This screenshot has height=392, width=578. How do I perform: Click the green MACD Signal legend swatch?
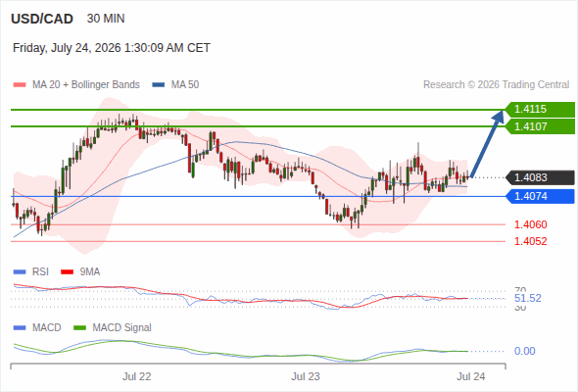click(x=79, y=328)
